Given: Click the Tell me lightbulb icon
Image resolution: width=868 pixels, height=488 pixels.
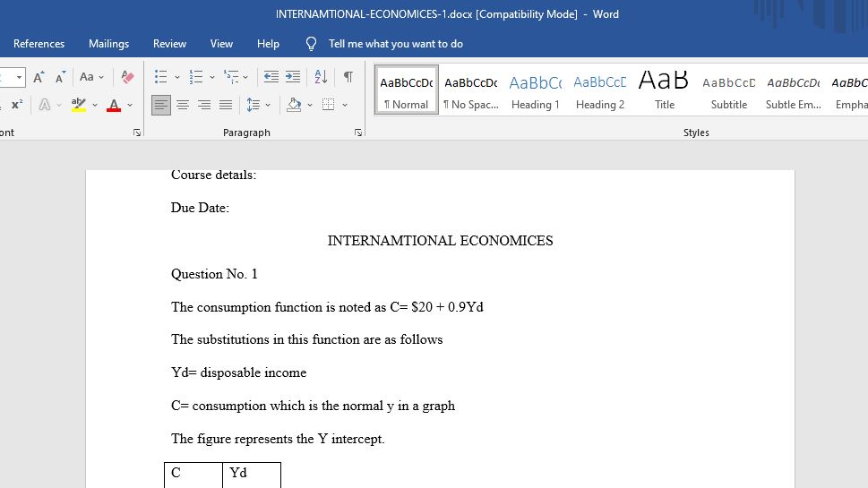Looking at the screenshot, I should coord(311,44).
